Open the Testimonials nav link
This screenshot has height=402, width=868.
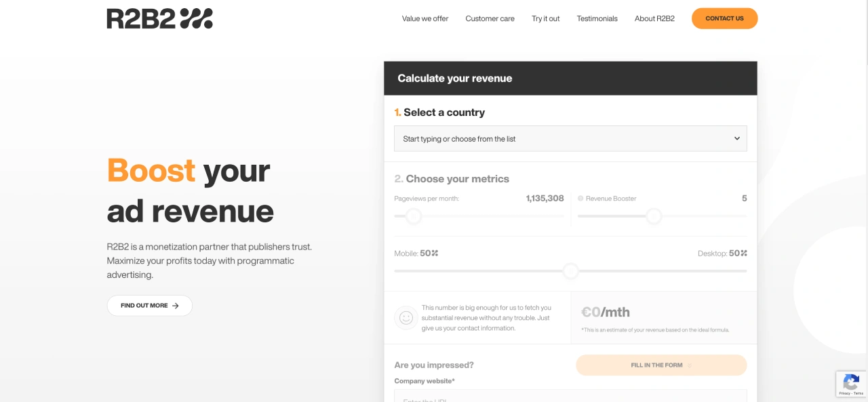click(597, 18)
